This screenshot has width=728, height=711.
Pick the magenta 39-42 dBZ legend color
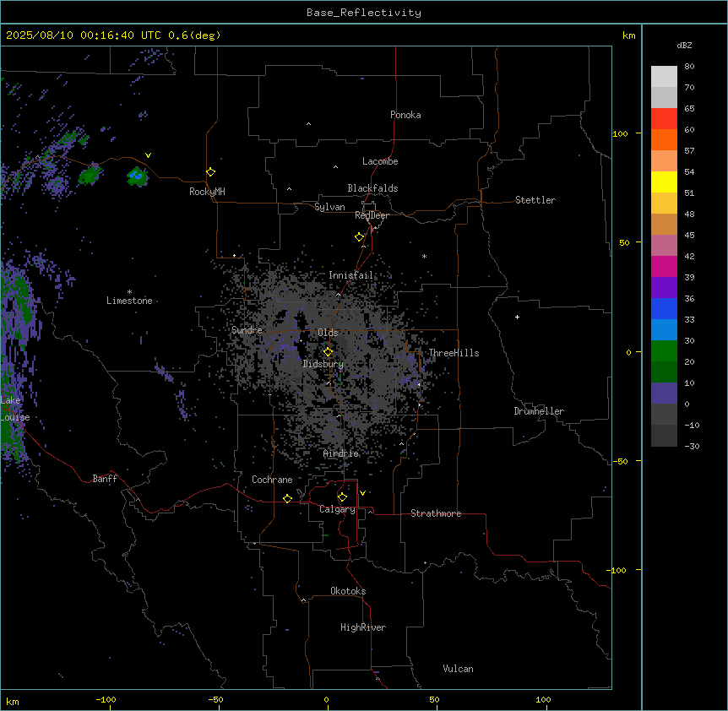point(664,266)
